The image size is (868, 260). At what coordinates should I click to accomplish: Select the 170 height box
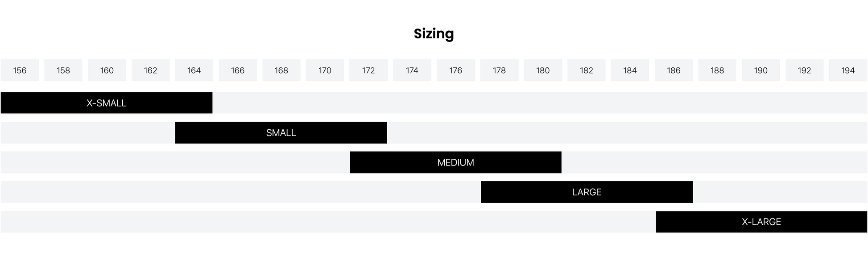[x=325, y=70]
